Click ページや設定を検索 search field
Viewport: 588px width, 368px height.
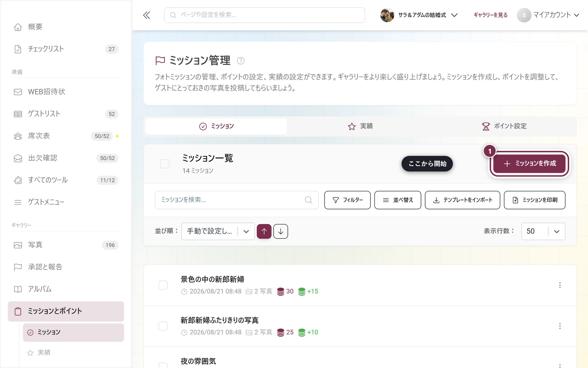(265, 15)
